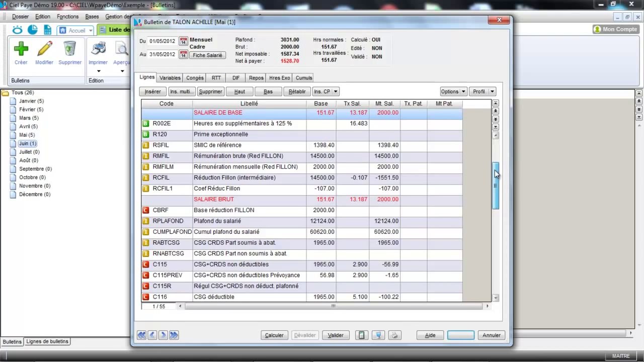The image size is (644, 362).
Task: Open the Mon Compte menu
Action: click(616, 29)
